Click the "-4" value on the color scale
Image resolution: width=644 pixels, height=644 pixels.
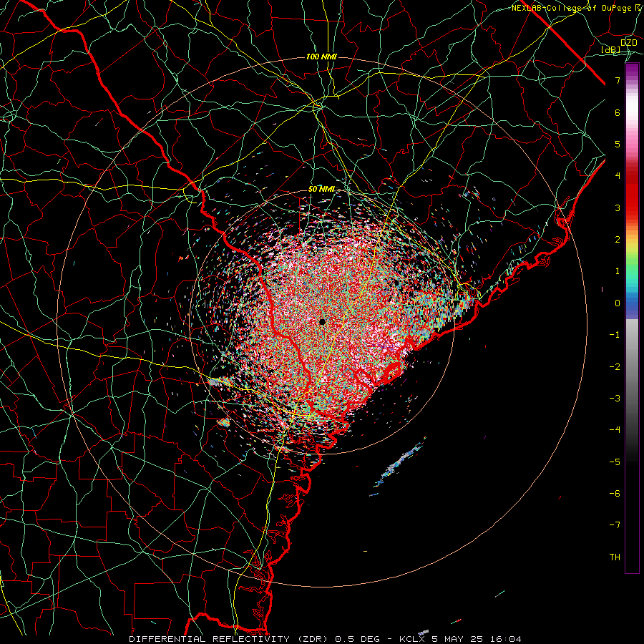coord(615,430)
